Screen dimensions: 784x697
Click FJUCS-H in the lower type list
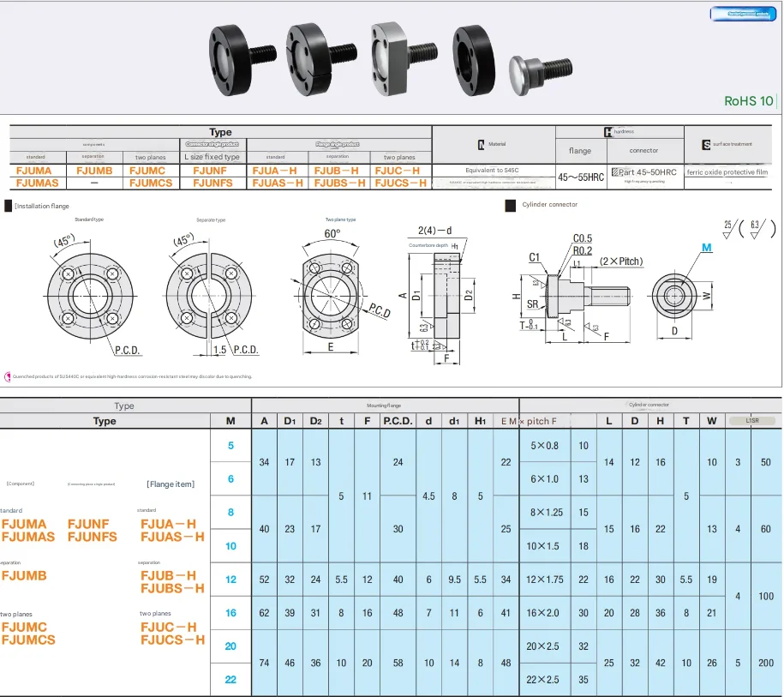click(x=172, y=640)
